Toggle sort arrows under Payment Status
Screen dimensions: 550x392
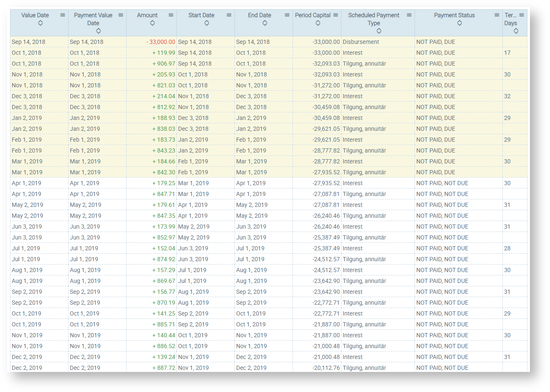point(460,23)
